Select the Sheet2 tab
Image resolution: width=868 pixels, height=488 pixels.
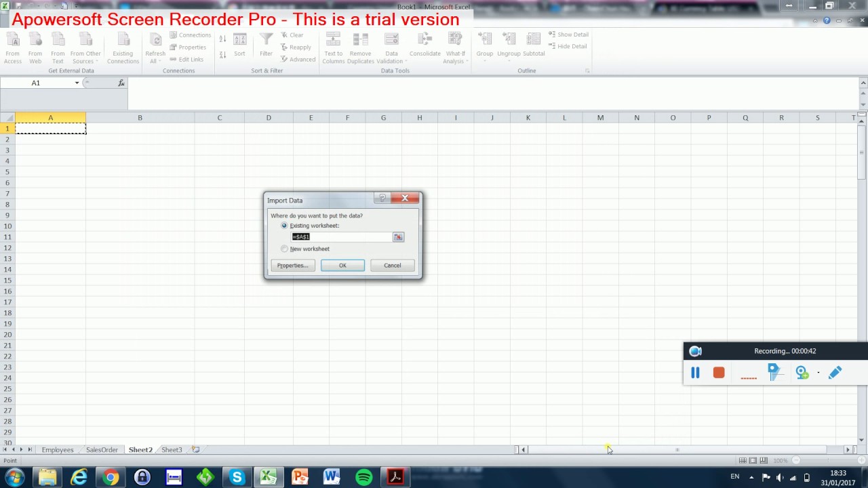click(140, 449)
